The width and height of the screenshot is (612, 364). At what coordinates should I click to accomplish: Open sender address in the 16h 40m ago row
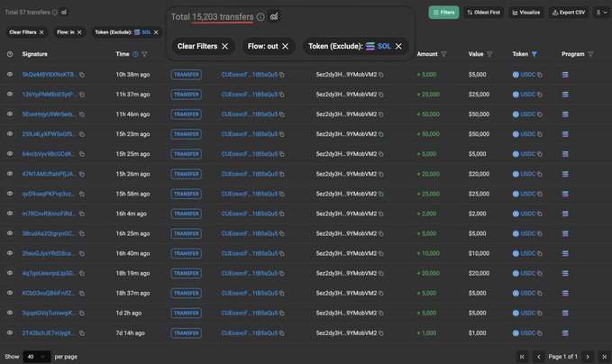pyautogui.click(x=250, y=253)
